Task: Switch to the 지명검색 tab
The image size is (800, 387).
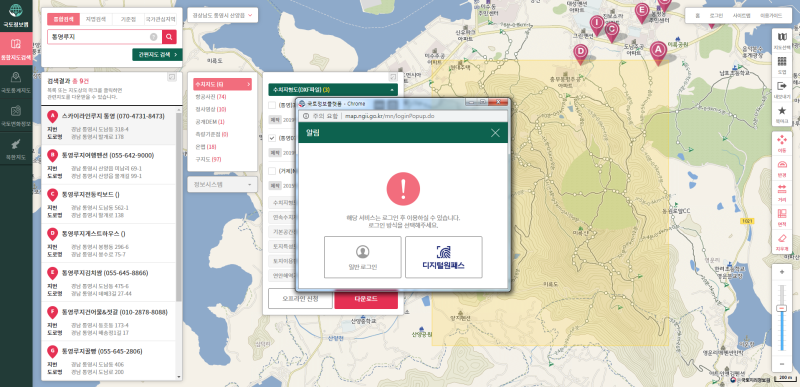Action: [x=96, y=19]
